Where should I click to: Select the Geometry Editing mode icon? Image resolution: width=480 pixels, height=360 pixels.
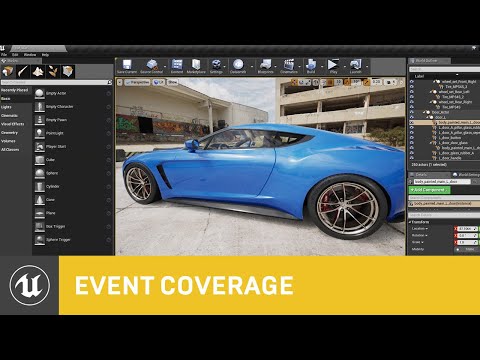click(68, 71)
